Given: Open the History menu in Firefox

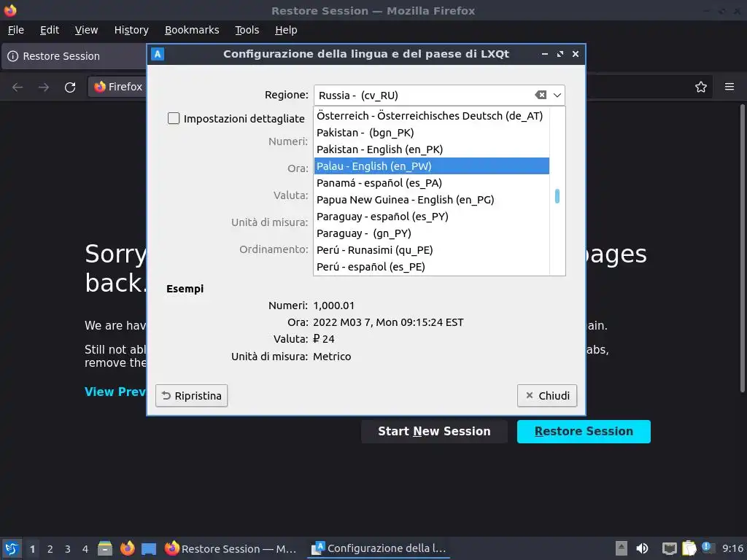Looking at the screenshot, I should pos(131,30).
